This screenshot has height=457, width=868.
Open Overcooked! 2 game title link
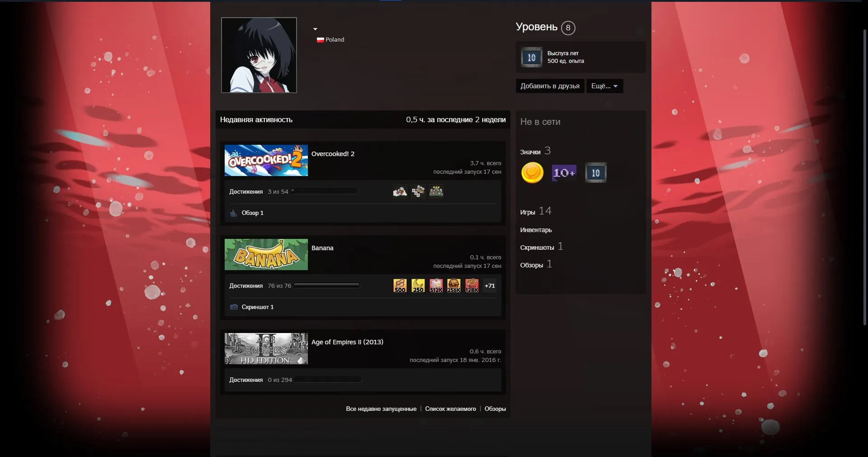[333, 154]
